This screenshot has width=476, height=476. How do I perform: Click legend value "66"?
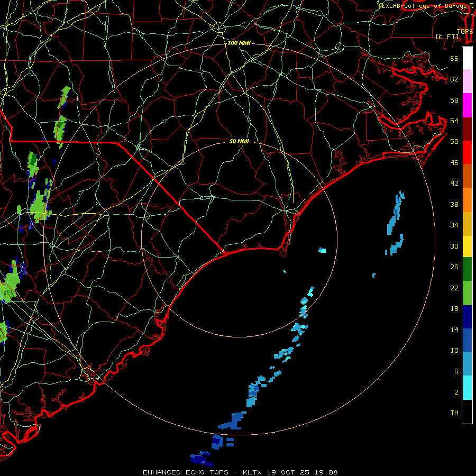(454, 59)
